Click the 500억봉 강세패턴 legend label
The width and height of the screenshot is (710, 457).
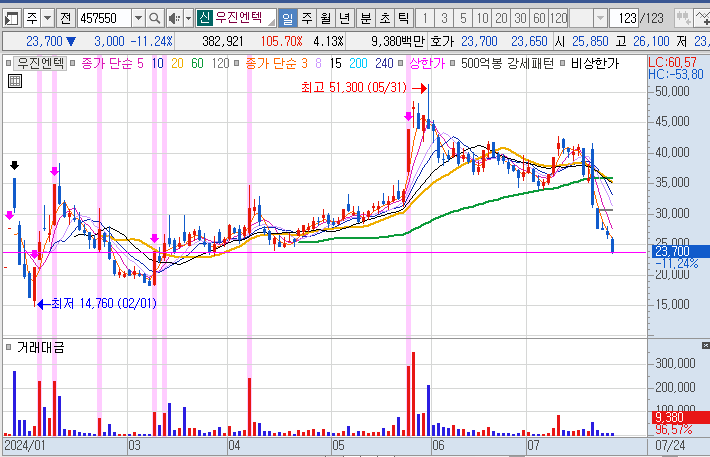click(x=507, y=63)
